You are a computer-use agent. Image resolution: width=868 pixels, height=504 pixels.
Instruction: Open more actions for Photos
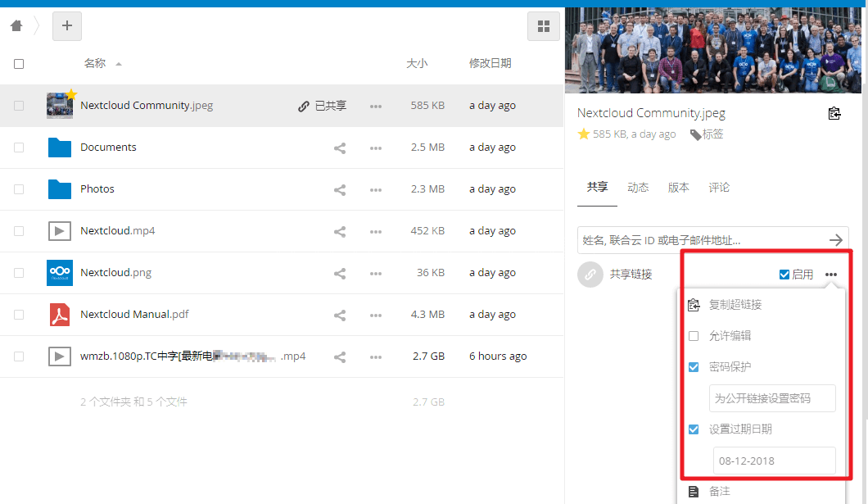(x=376, y=190)
